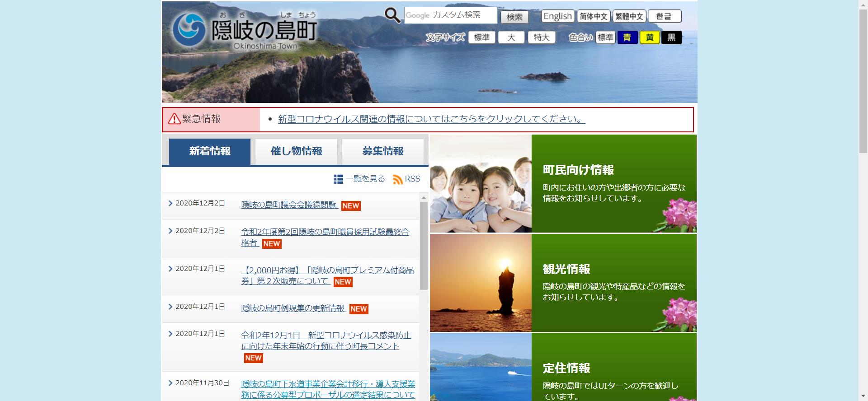The height and width of the screenshot is (401, 868).
Task: Click the page vertical scrollbar thumb
Action: (863, 81)
